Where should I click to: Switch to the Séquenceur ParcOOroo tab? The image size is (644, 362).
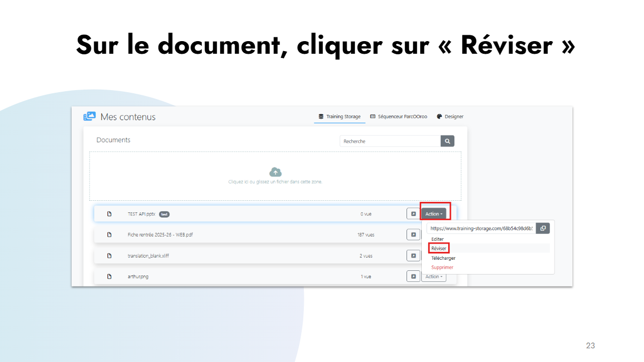[399, 116]
